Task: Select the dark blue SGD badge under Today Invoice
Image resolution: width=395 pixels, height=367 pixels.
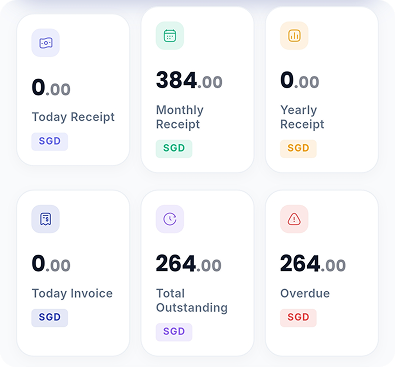Action: point(50,318)
